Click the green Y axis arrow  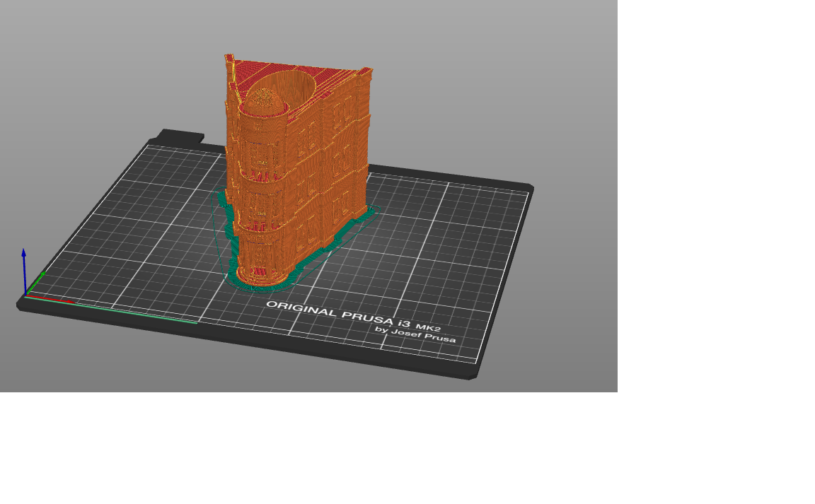pyautogui.click(x=35, y=283)
